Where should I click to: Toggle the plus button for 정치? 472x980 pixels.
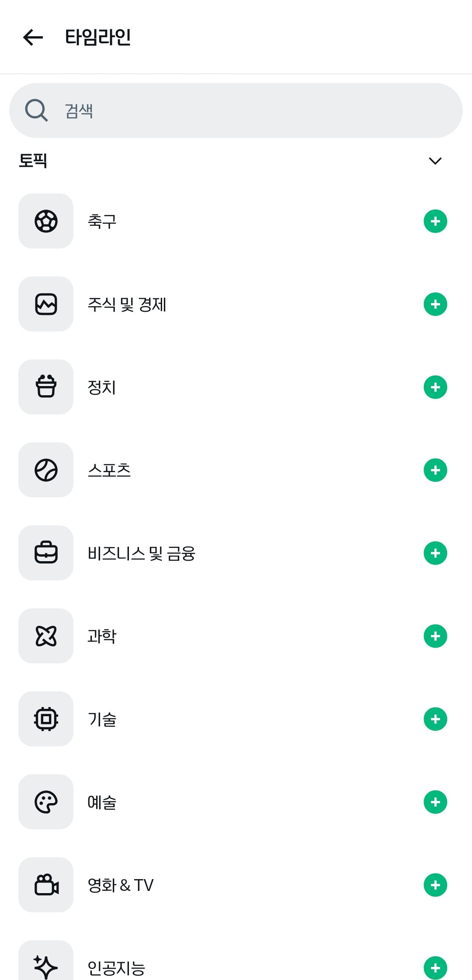coord(435,387)
